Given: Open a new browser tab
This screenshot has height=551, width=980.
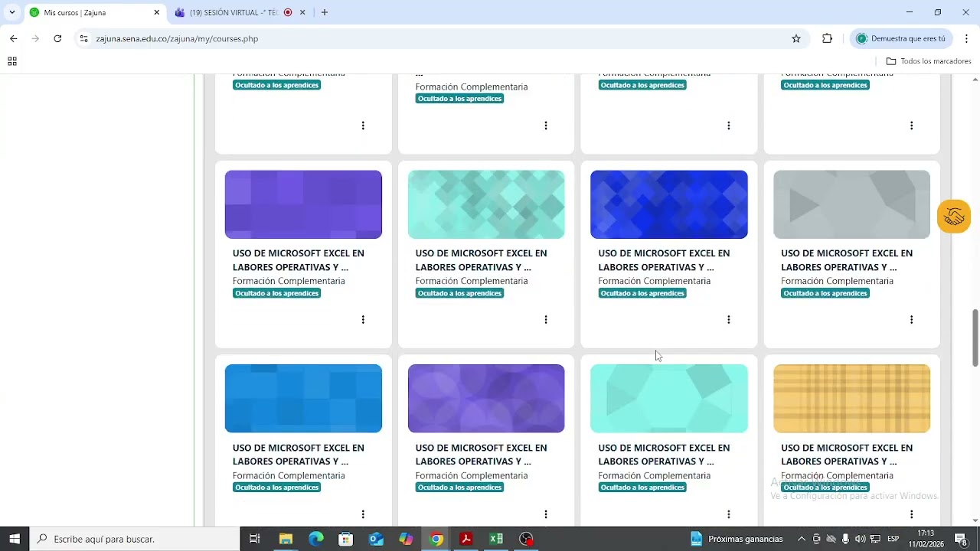Looking at the screenshot, I should [x=325, y=12].
